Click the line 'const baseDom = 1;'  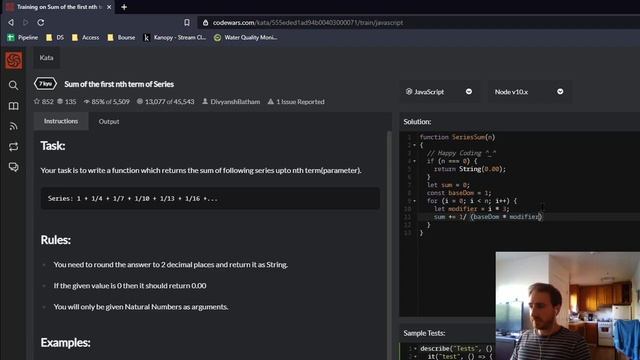pos(459,193)
